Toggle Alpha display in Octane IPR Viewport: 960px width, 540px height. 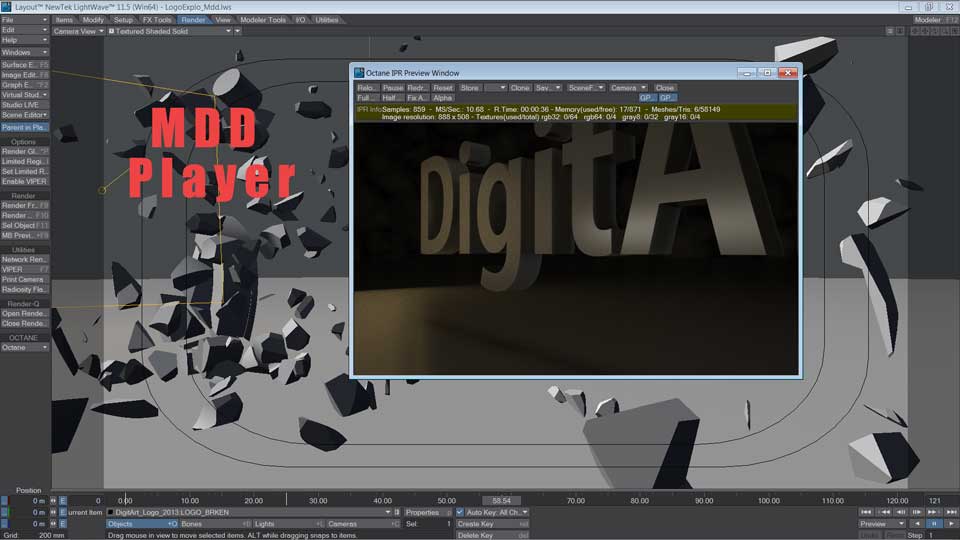click(x=442, y=98)
